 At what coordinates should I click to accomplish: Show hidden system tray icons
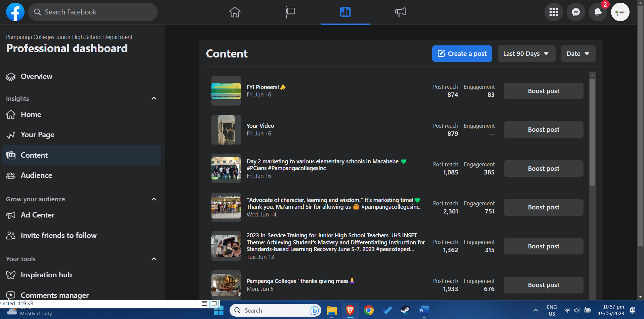pos(536,310)
